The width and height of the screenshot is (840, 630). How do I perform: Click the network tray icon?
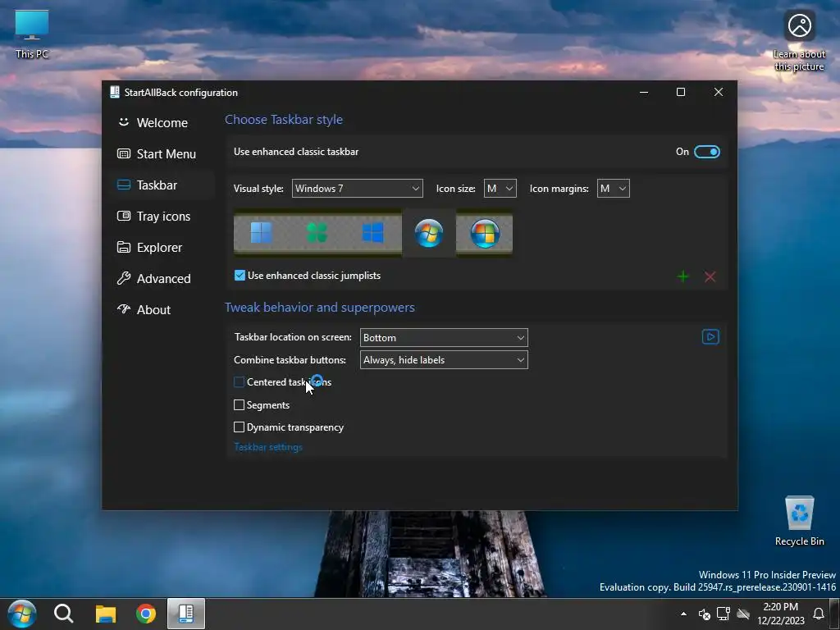tap(724, 614)
